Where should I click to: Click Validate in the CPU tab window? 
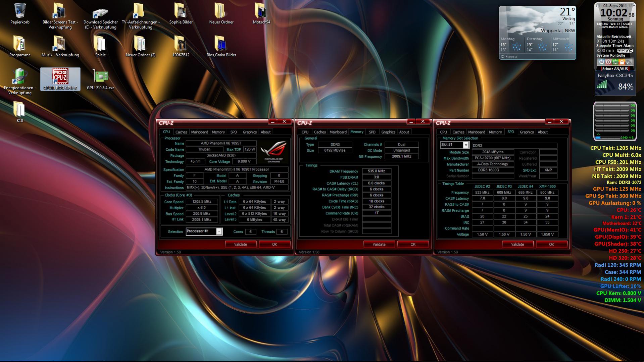[x=241, y=244]
